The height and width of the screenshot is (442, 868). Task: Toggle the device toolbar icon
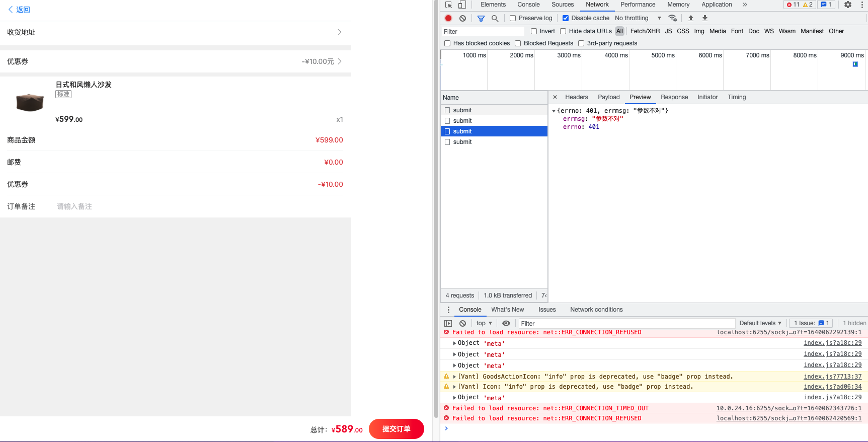pos(462,5)
